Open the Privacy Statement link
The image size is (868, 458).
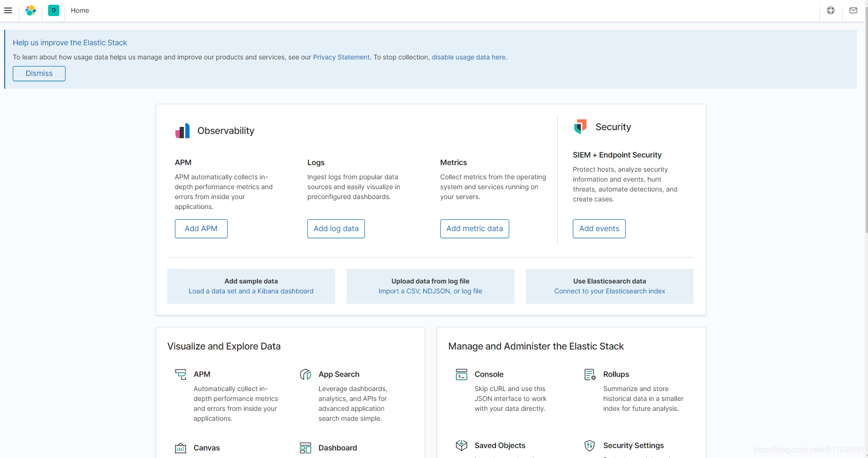[341, 57]
